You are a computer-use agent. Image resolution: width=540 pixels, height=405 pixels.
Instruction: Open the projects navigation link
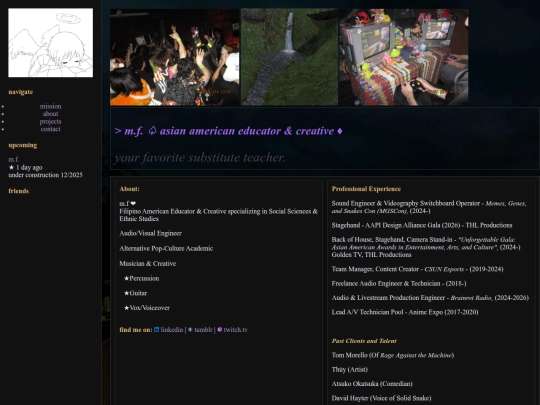click(50, 122)
